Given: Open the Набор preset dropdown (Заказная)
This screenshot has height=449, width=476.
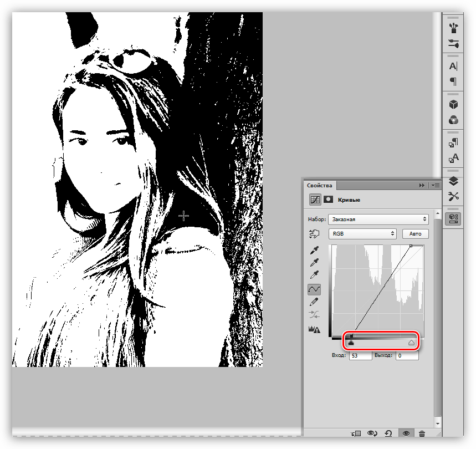Looking at the screenshot, I should point(378,219).
